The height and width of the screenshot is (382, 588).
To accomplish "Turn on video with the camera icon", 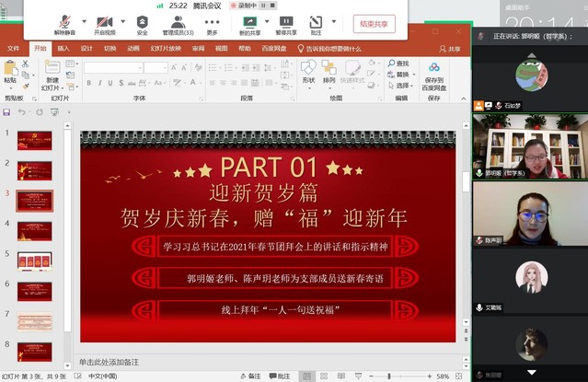I will point(104,21).
